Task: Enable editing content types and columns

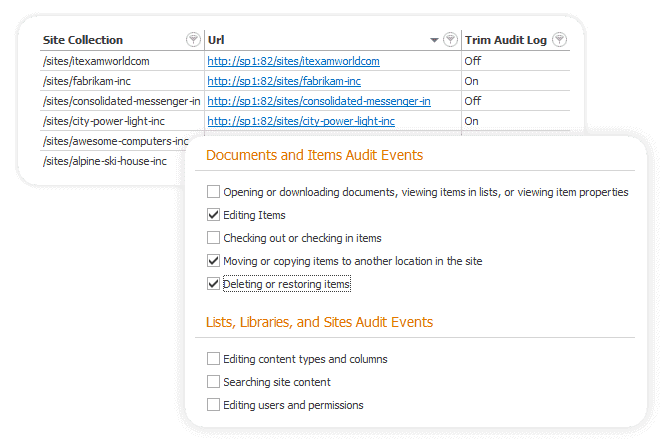Action: click(213, 358)
